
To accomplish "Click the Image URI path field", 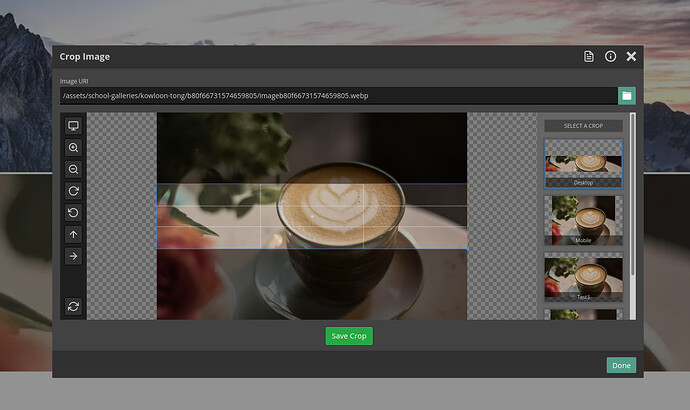I will pos(339,96).
